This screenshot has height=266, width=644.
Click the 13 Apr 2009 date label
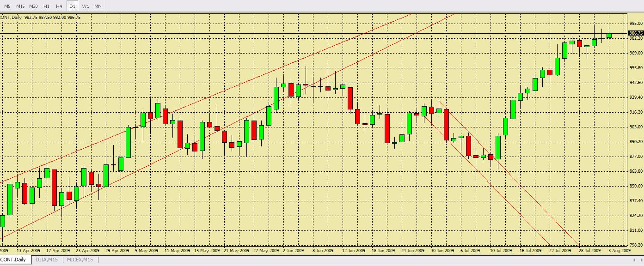28,251
